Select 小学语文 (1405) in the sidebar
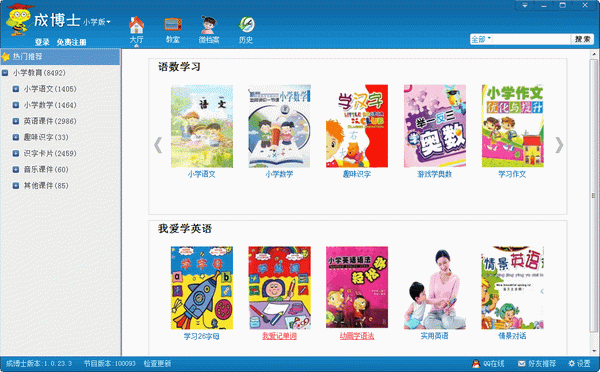The height and width of the screenshot is (372, 600). (50, 89)
